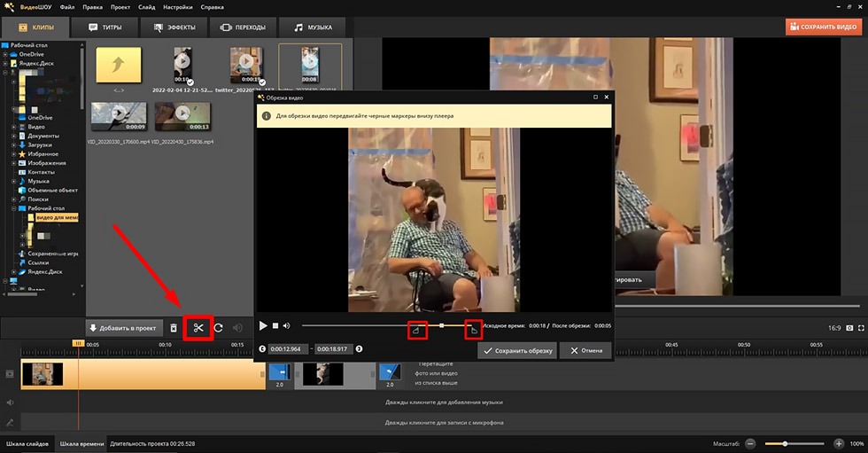Stop playback in the trim dialog
868x453 pixels.
pos(275,325)
